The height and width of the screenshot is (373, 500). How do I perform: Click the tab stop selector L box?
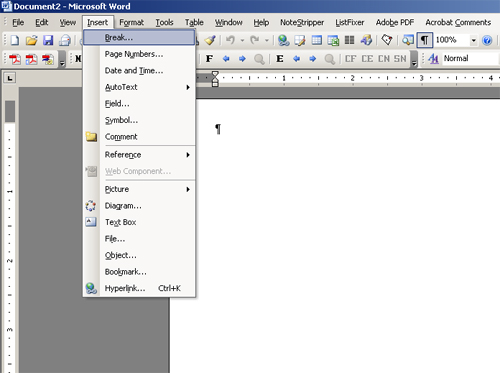[x=10, y=78]
